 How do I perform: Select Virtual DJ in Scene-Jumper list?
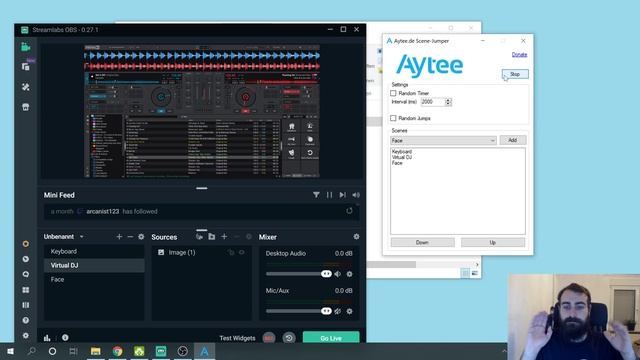pyautogui.click(x=402, y=157)
